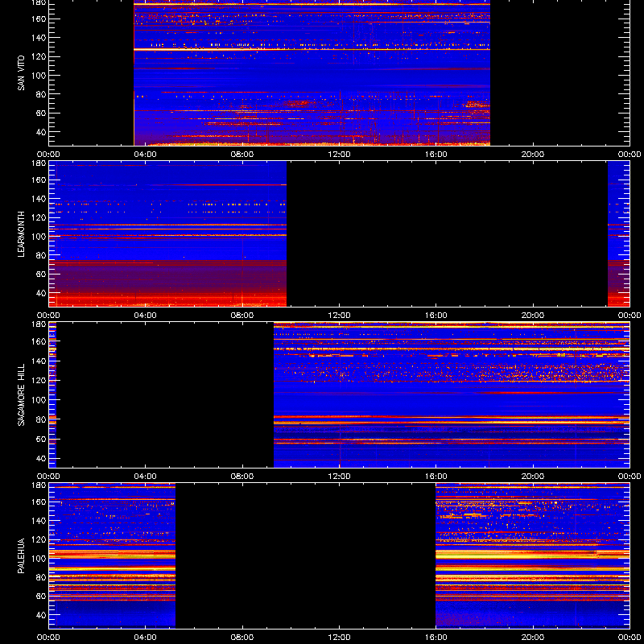644x644 pixels.
Task: Select the 120 frequency label on Palehua axis
Action: (x=39, y=539)
